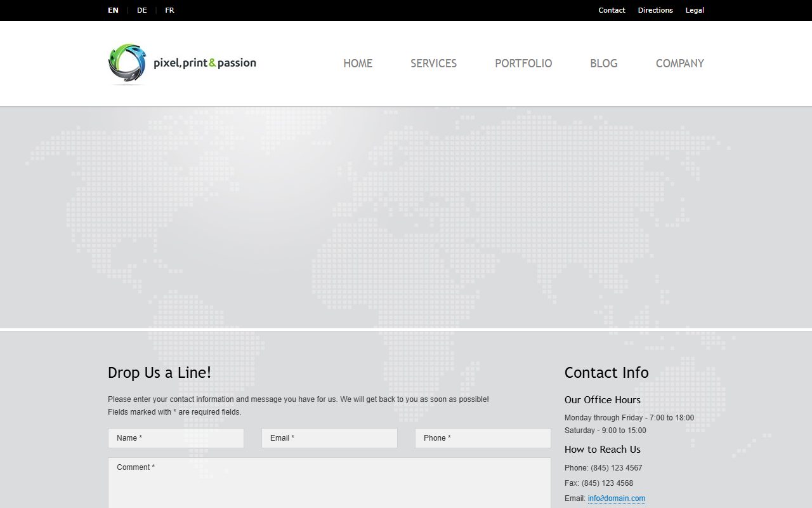The image size is (812, 508).
Task: Click the 'Our Office Hours' subheading
Action: 603,400
